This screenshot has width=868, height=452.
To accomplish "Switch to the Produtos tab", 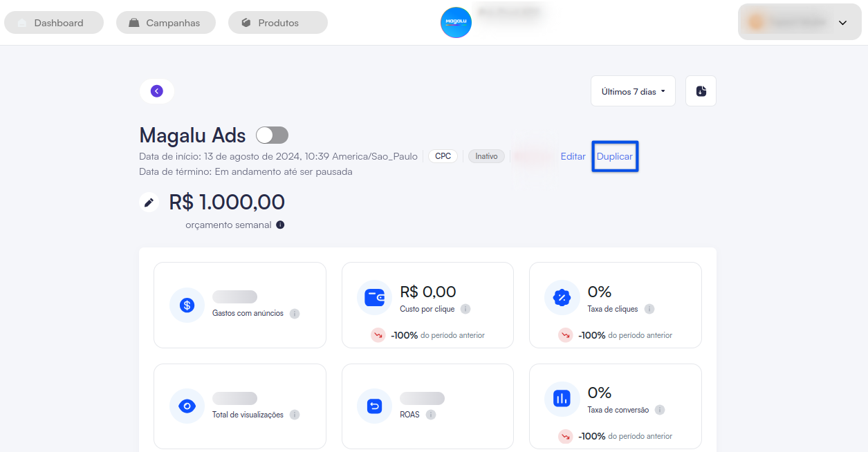I will pos(278,23).
